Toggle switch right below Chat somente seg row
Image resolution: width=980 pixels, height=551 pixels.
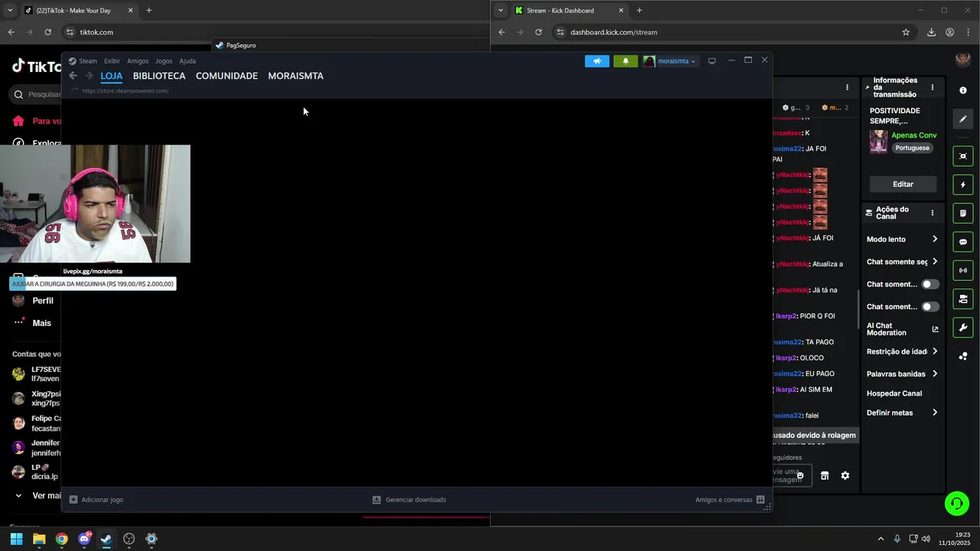point(930,284)
